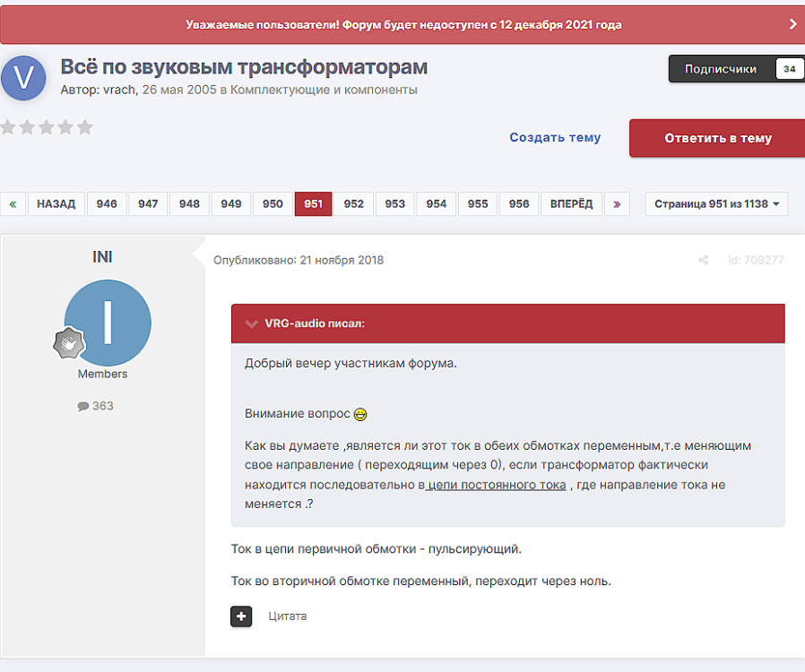The width and height of the screenshot is (805, 672).
Task: Click the share icon next to post id
Action: click(x=704, y=261)
